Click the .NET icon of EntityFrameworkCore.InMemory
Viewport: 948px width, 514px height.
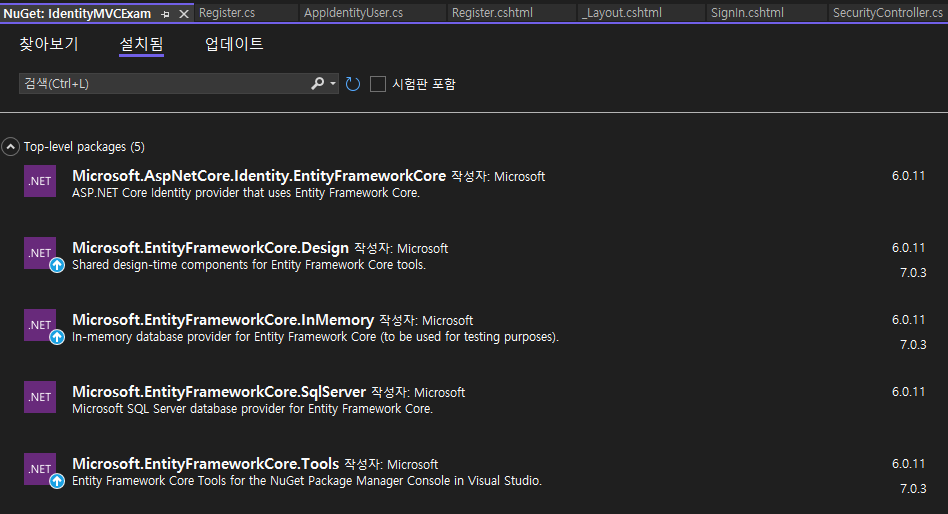(x=40, y=325)
